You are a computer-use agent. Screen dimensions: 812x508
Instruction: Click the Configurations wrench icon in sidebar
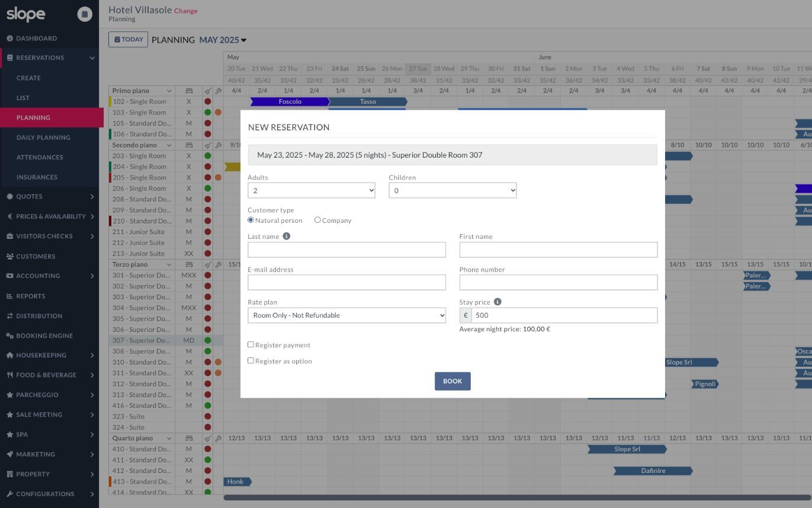click(9, 494)
